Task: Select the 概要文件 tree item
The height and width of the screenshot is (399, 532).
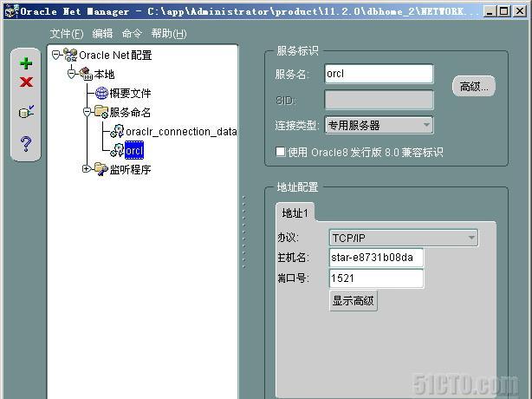Action: click(130, 93)
